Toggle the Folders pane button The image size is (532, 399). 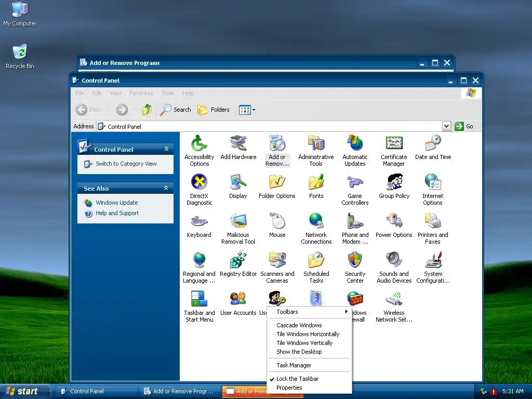214,110
